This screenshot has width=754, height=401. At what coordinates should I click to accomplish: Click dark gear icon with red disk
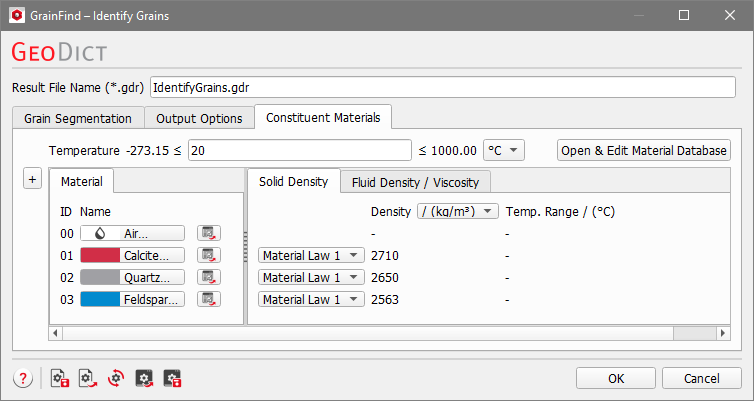pos(172,378)
